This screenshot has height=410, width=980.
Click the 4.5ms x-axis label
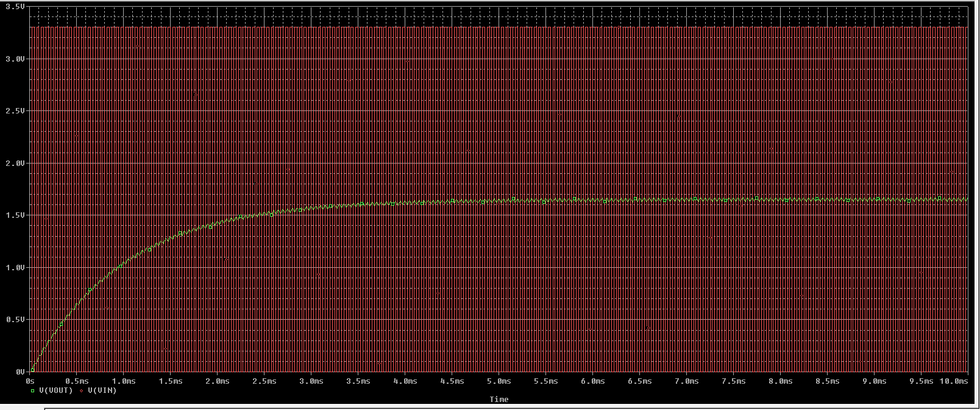(452, 381)
